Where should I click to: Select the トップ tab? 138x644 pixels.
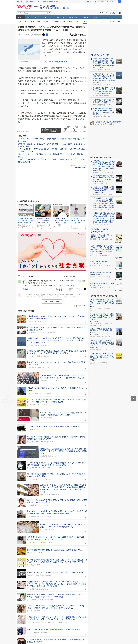click(x=20, y=17)
